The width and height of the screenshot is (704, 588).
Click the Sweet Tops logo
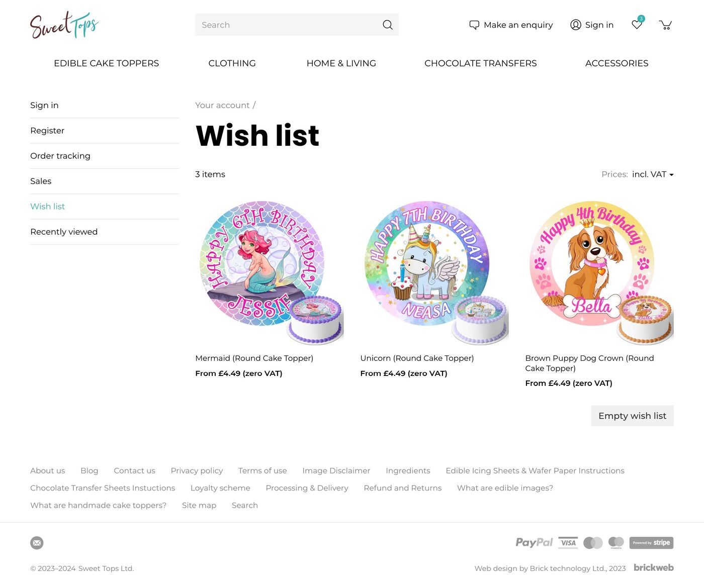(x=64, y=25)
